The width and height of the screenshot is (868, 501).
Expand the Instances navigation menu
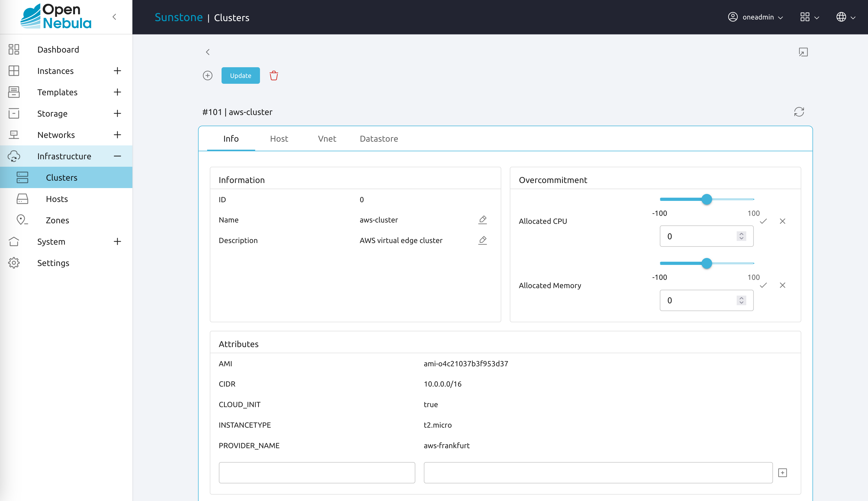click(x=117, y=70)
